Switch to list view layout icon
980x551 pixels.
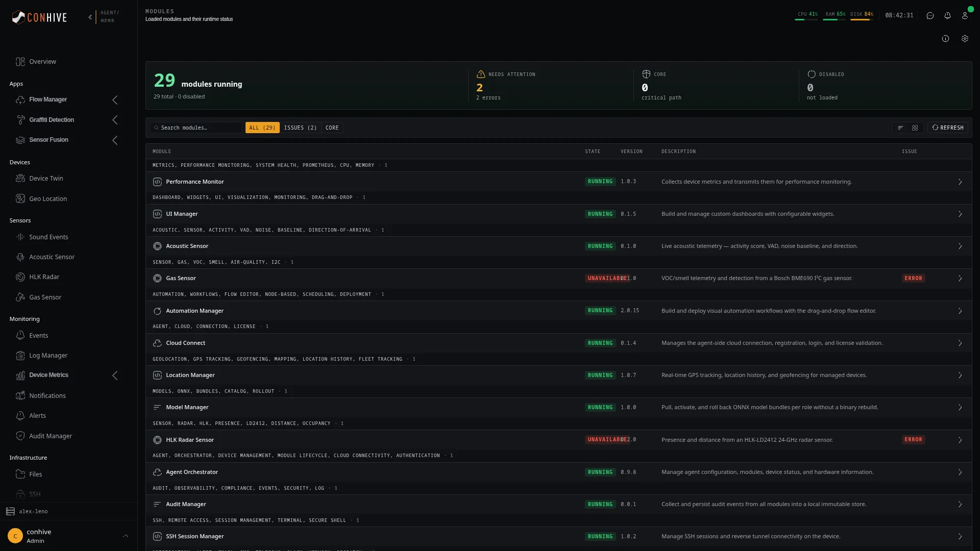coord(900,128)
